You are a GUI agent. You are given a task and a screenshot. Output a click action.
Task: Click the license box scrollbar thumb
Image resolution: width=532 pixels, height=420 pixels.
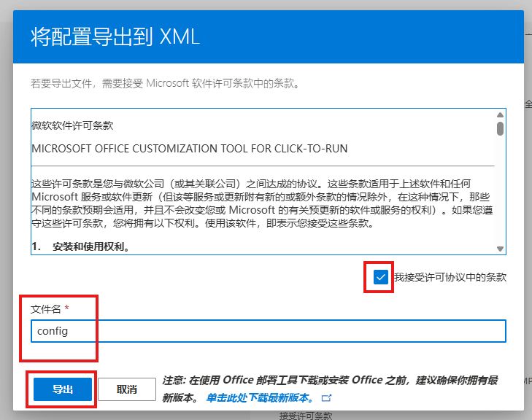click(500, 128)
